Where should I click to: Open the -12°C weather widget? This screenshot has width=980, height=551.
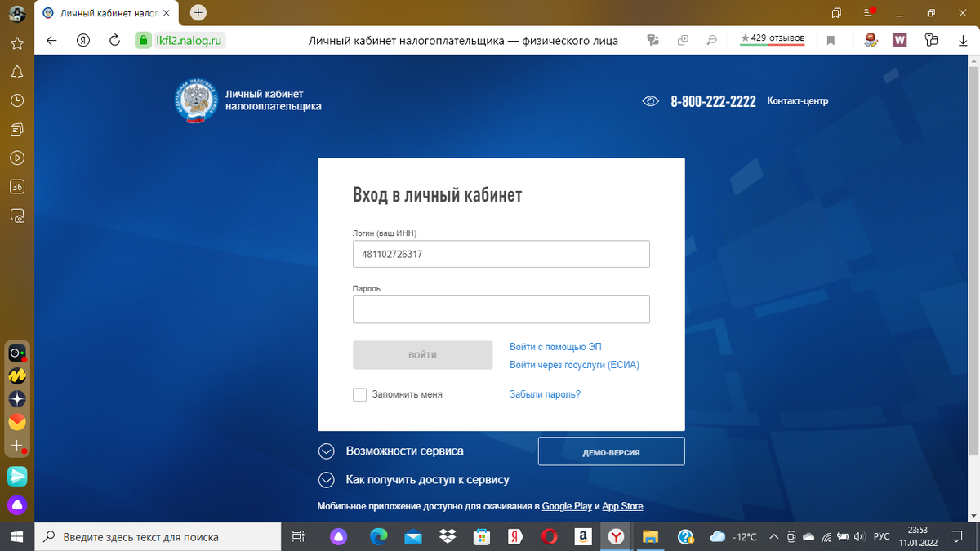[733, 537]
